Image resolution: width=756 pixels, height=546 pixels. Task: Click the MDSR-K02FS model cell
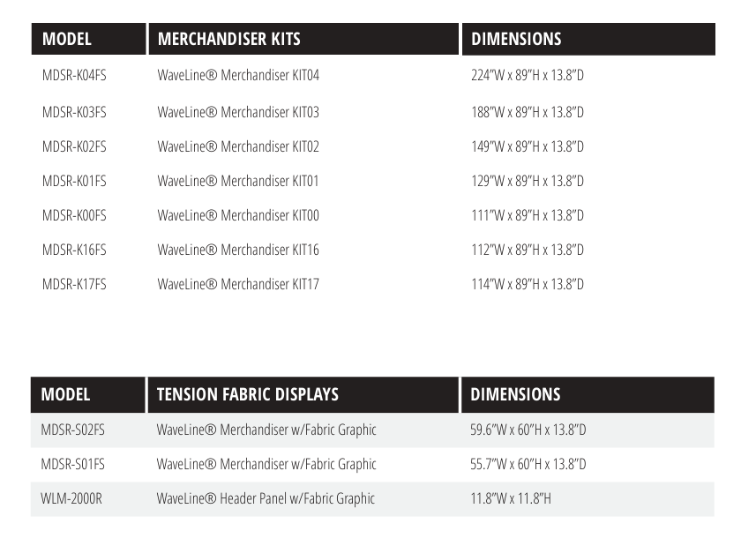coord(74,146)
